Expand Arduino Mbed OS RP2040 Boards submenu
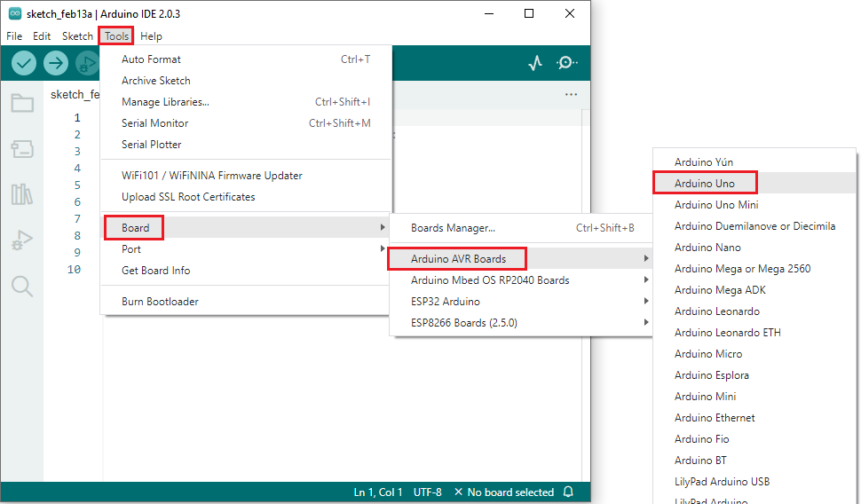 [x=521, y=280]
